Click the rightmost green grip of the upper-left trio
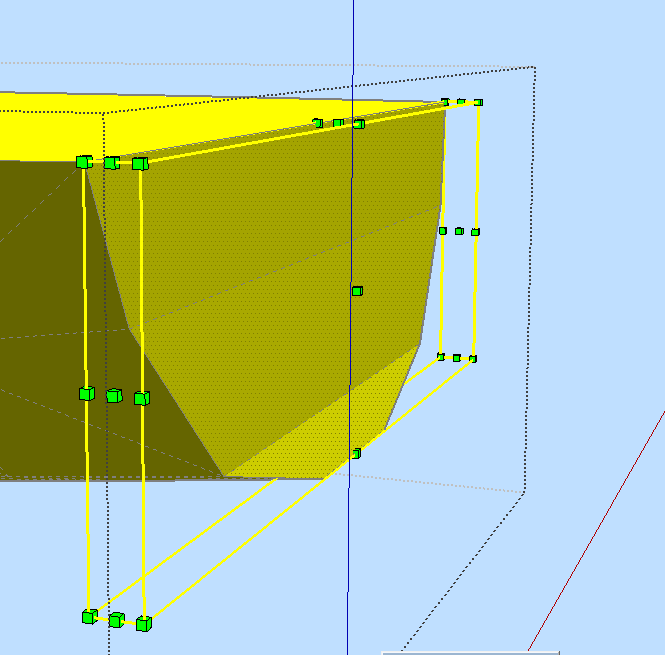Screen dimensions: 665x655 pos(140,163)
